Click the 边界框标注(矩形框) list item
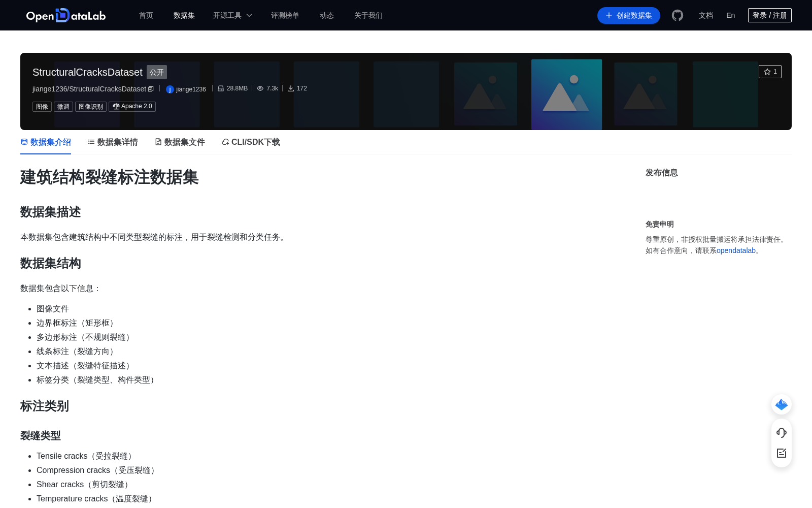 coord(77,323)
